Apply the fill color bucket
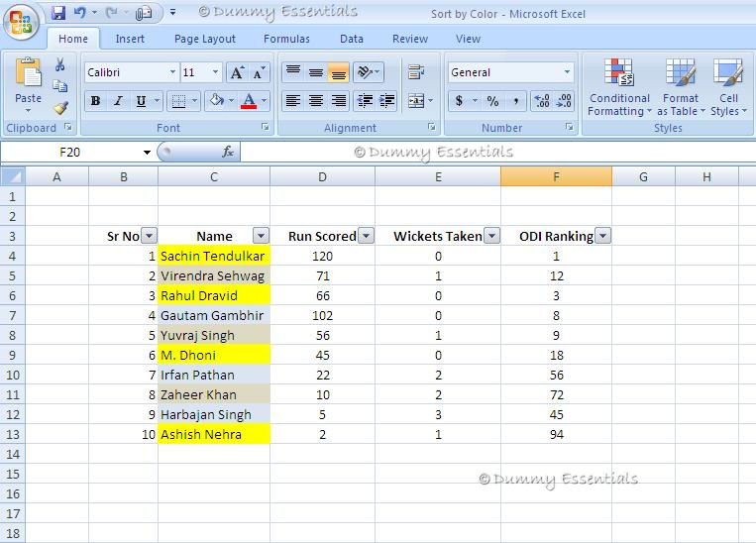The width and height of the screenshot is (756, 543). coord(216,101)
